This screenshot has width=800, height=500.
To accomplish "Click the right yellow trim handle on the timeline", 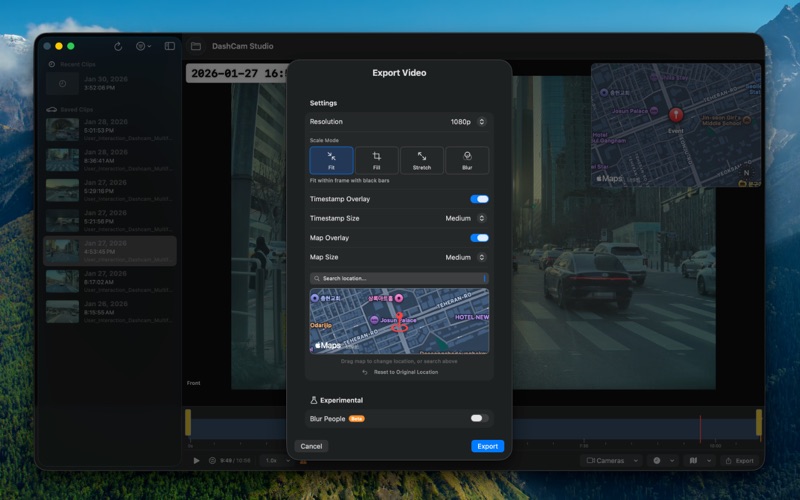I will point(759,423).
